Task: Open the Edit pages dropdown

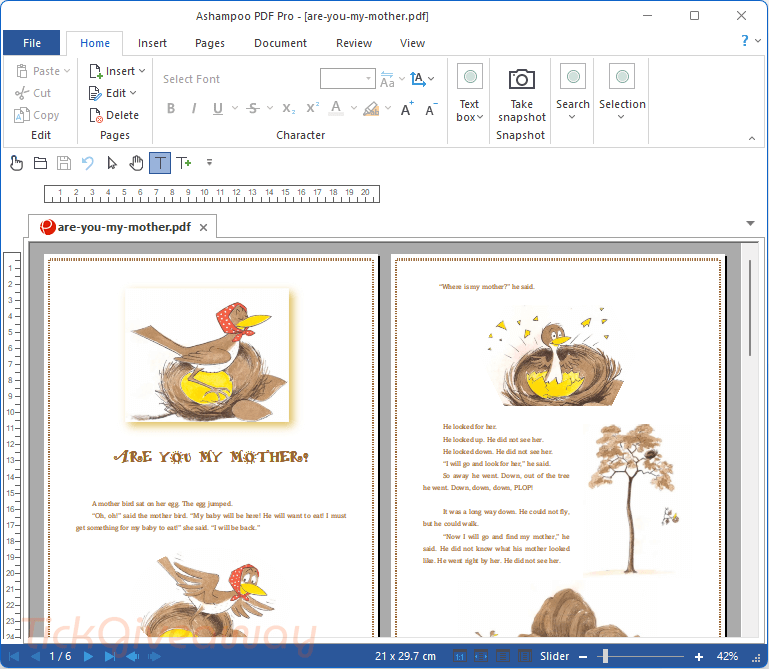Action: pyautogui.click(x=113, y=93)
